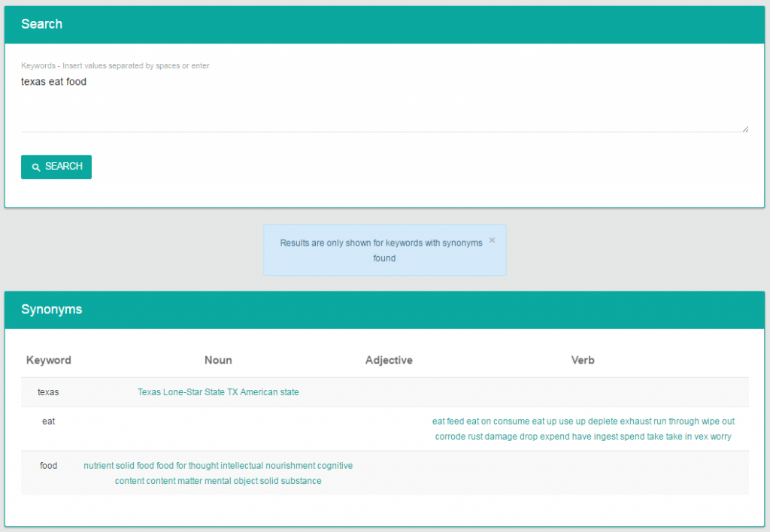
Task: Click the use up synonym
Action: 572,421
